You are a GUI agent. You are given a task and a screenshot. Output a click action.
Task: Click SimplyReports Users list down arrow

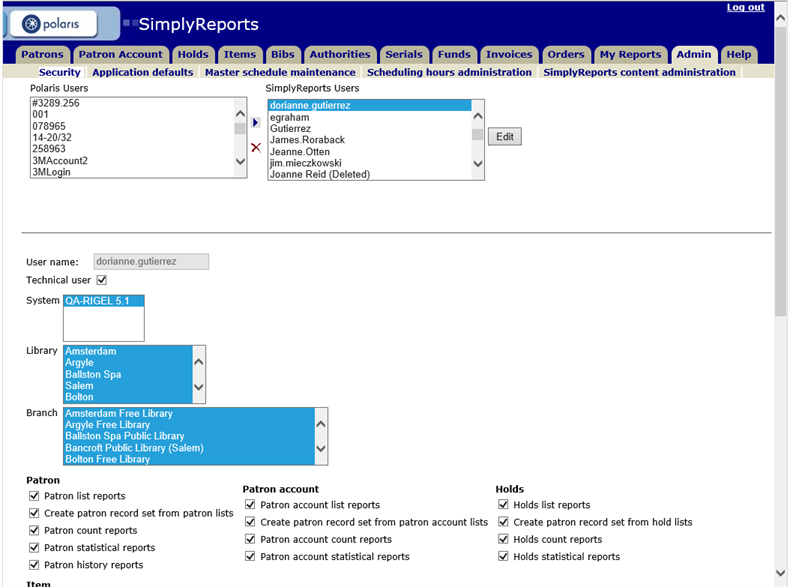click(x=478, y=163)
